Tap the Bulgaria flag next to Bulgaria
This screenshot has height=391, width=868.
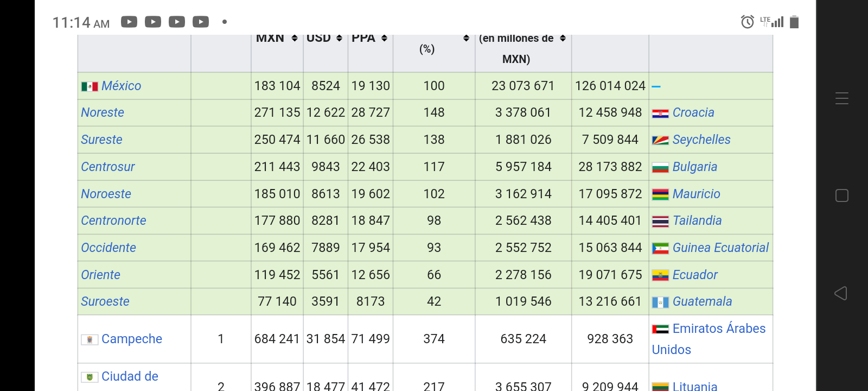pyautogui.click(x=660, y=167)
